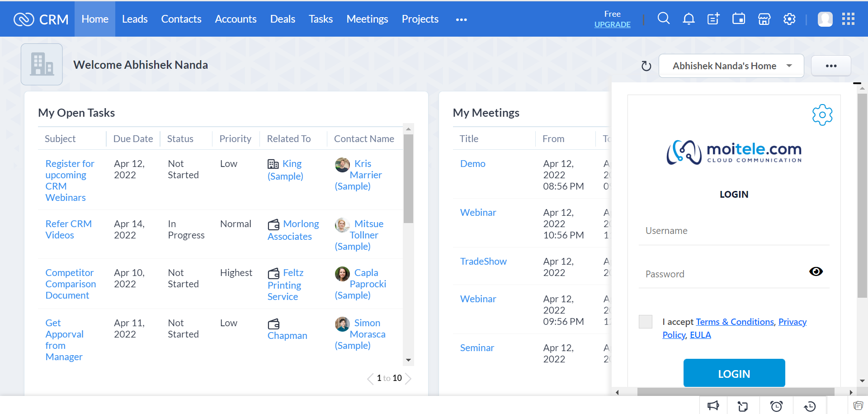Open the alarm clock reminders icon

[776, 406]
